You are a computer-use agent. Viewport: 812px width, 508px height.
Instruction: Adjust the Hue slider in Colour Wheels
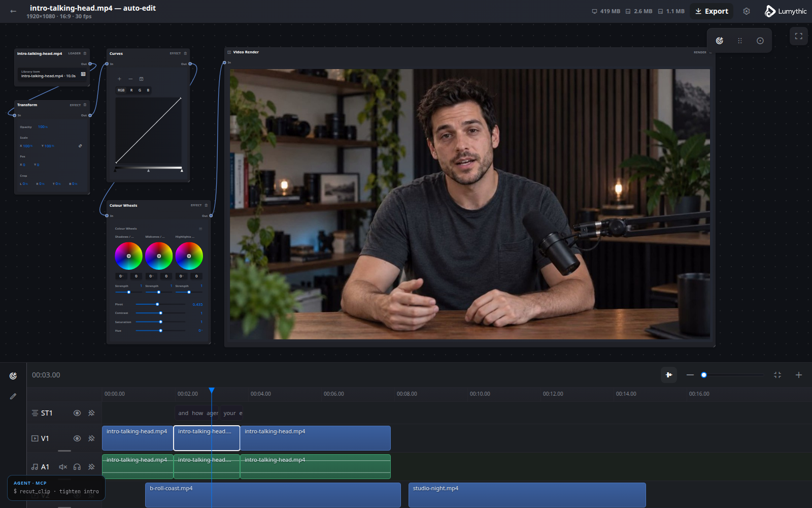(x=160, y=331)
